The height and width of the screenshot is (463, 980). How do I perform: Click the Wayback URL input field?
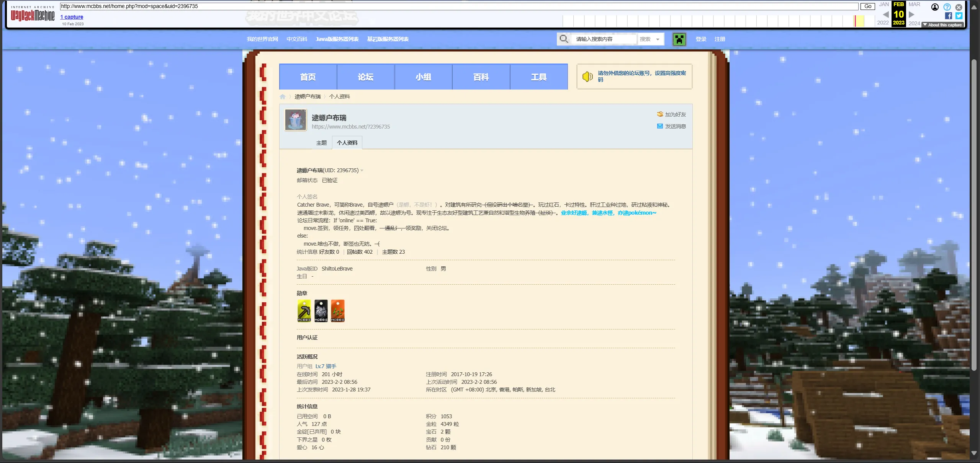pyautogui.click(x=459, y=6)
